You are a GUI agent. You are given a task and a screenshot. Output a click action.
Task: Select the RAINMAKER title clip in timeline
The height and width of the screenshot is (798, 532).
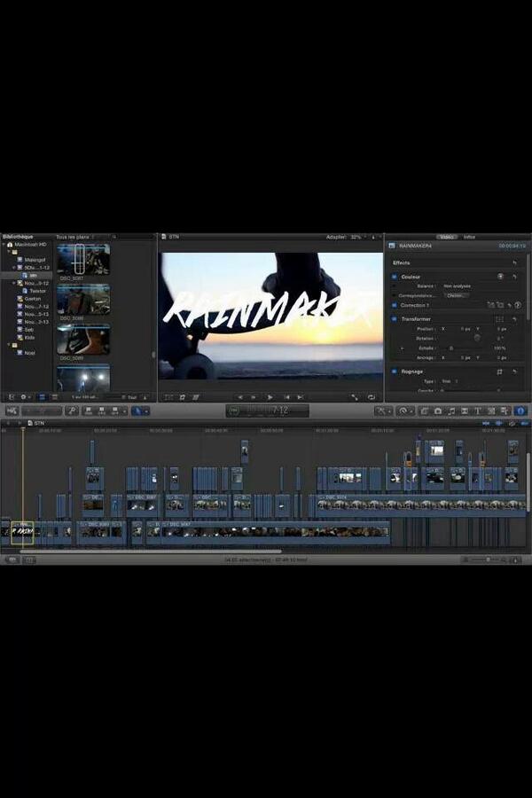[x=22, y=532]
